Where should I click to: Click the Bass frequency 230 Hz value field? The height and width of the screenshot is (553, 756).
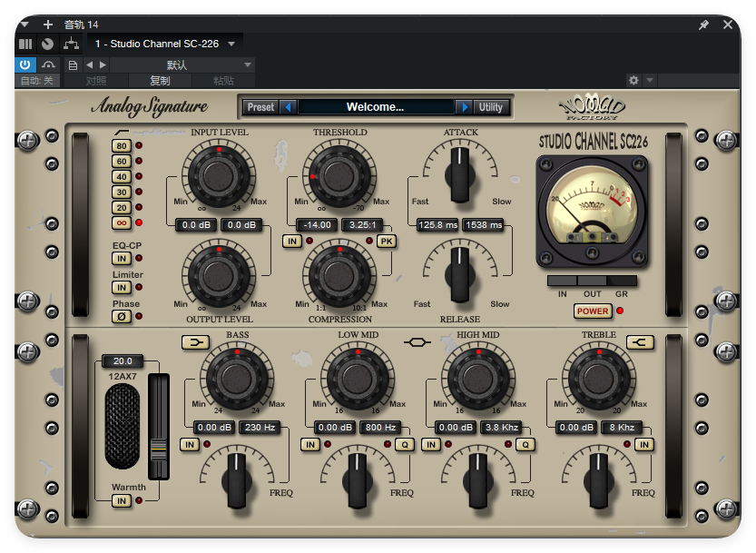point(260,428)
